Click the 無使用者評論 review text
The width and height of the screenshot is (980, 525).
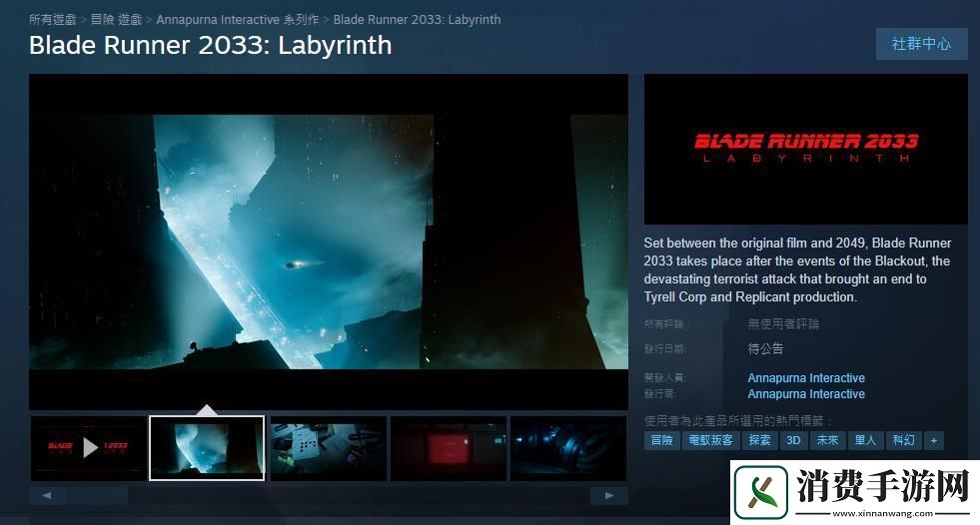[783, 323]
